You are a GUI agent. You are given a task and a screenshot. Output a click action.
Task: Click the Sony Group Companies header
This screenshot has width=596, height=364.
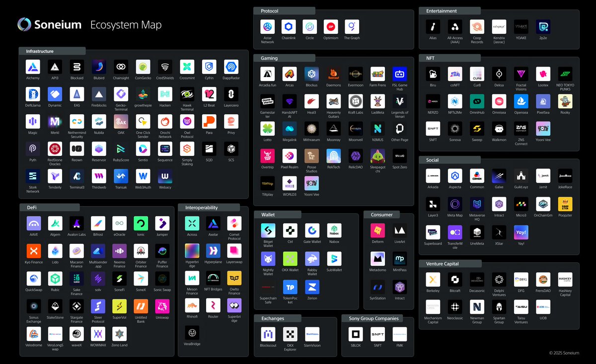372,318
